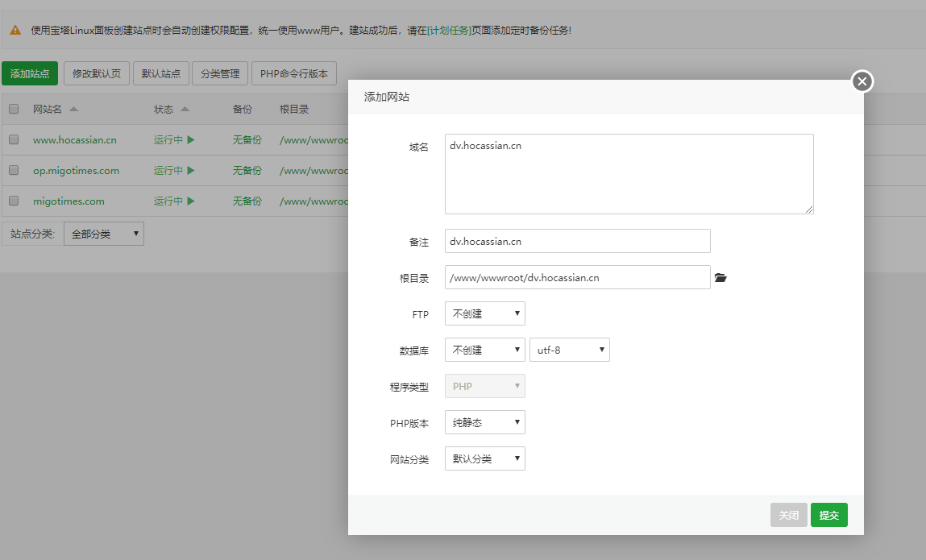Open the 计划任务 link in notice
The width and height of the screenshot is (926, 560).
[x=450, y=31]
